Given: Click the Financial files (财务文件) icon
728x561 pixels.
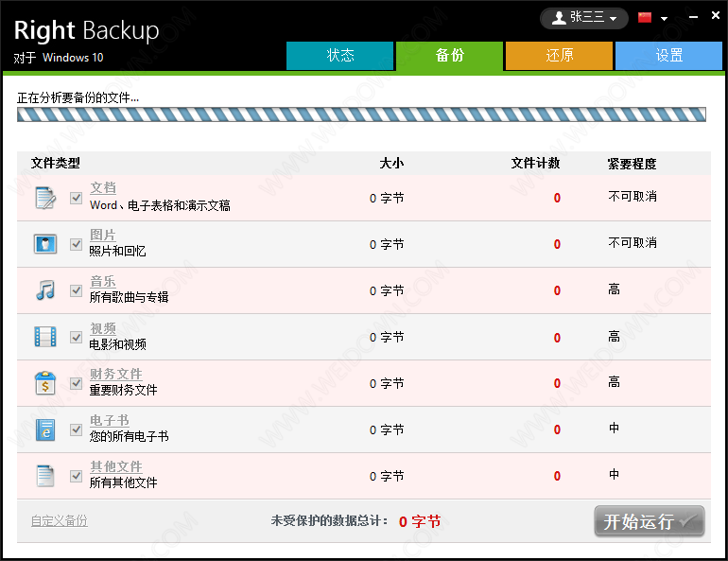Looking at the screenshot, I should point(44,383).
